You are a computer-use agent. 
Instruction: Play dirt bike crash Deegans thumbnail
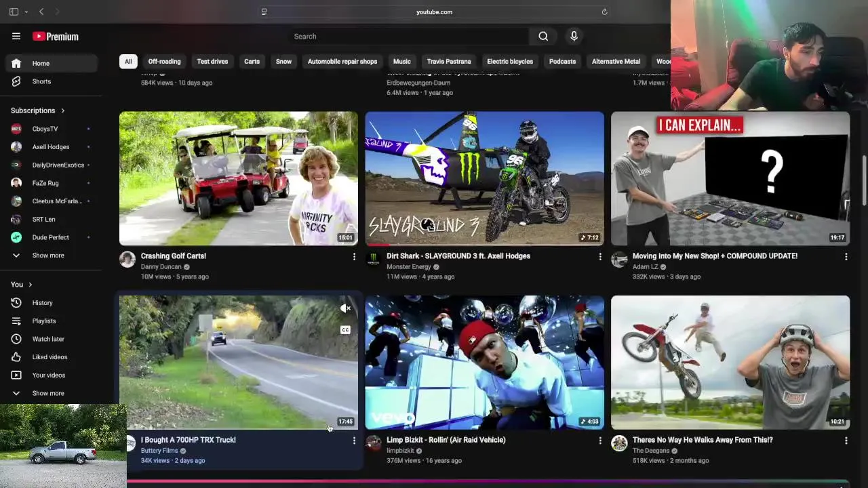pyautogui.click(x=730, y=363)
